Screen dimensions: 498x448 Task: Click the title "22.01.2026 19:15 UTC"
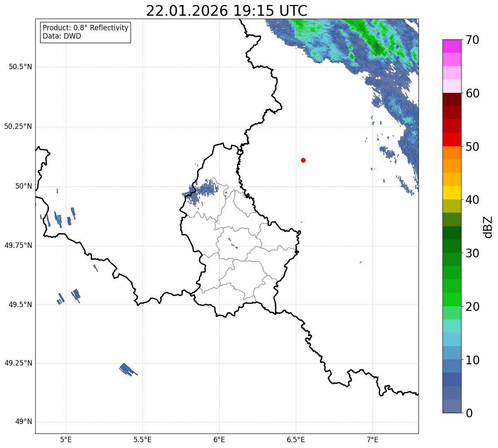click(227, 11)
